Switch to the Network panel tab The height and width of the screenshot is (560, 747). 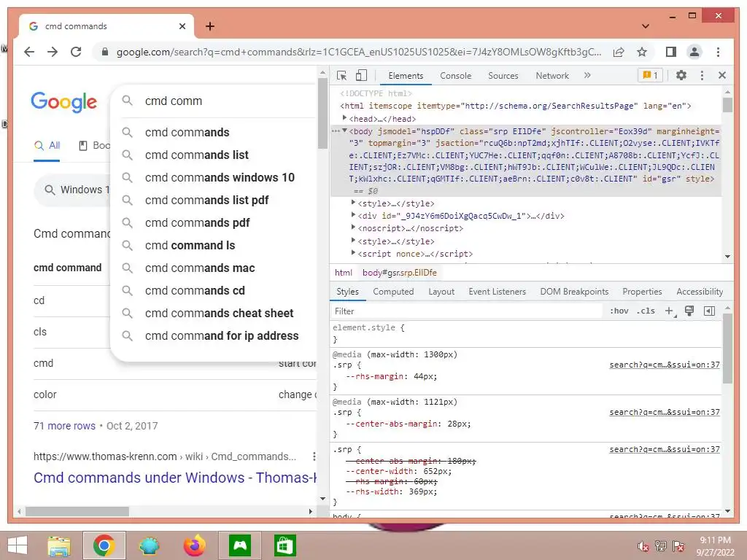[x=552, y=76]
